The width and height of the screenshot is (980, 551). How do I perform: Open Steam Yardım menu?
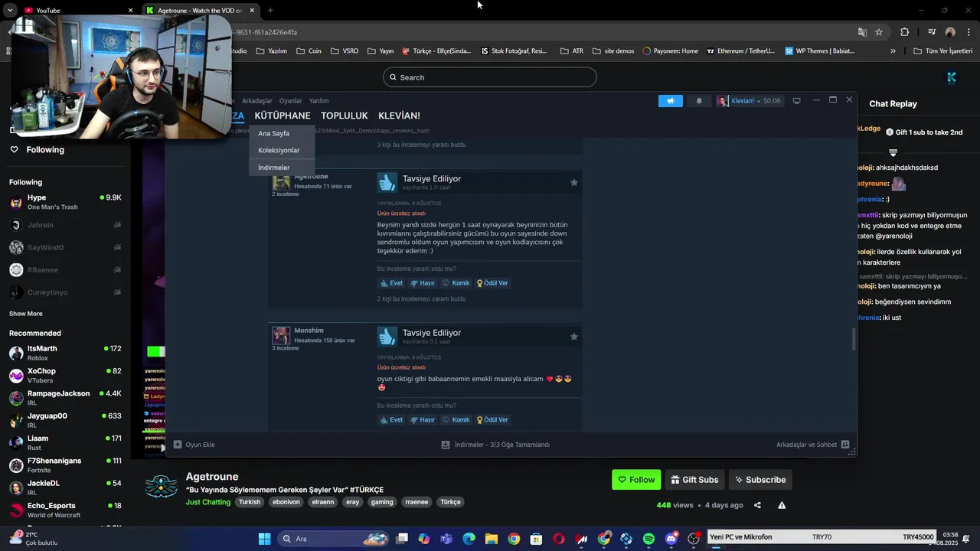pos(318,101)
